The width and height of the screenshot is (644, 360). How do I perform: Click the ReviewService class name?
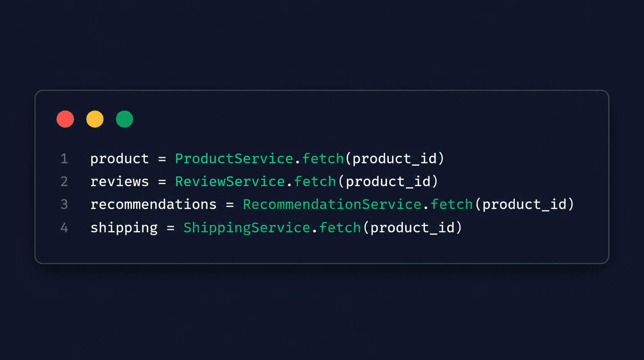click(x=230, y=182)
